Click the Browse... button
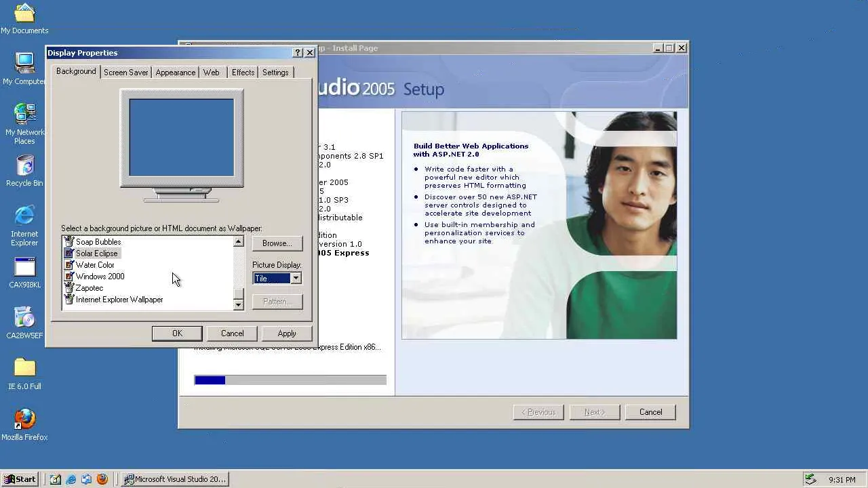This screenshot has width=868, height=488. pos(277,243)
